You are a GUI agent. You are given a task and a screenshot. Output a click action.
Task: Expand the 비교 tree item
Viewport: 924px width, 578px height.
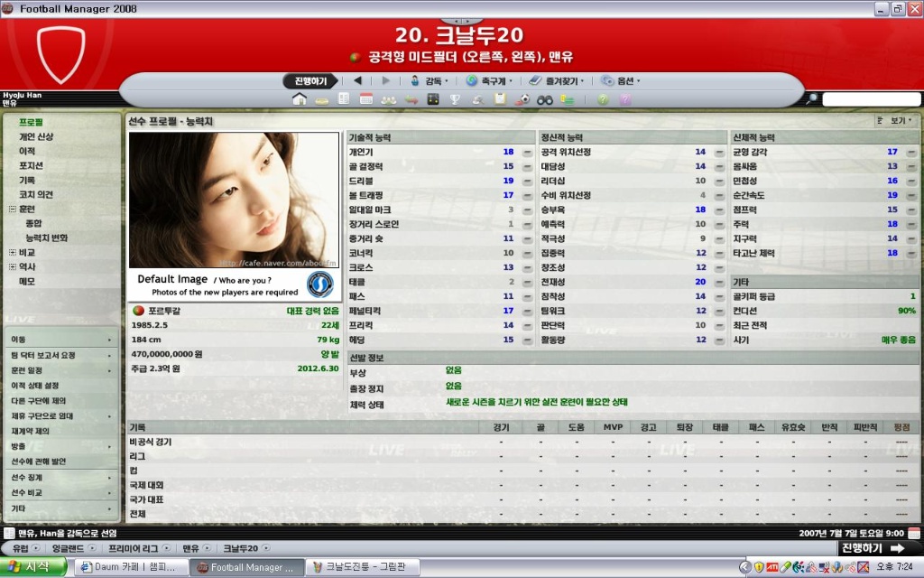(13, 253)
